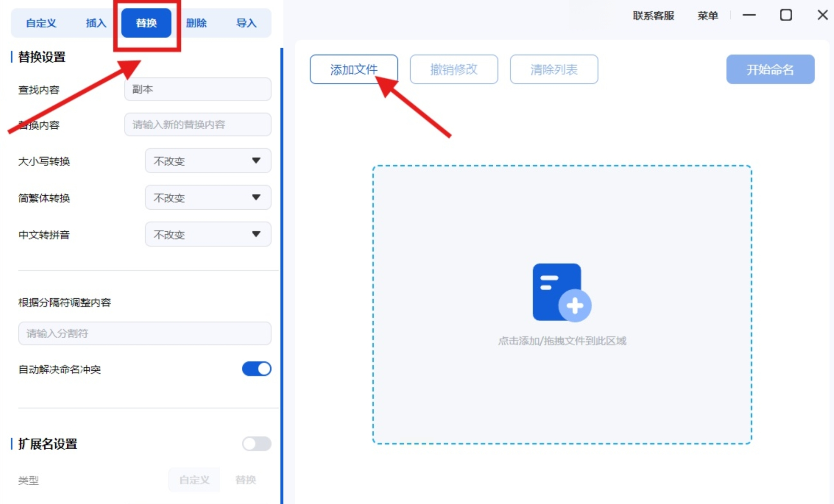Click the separator input under 根据分隔符调整内容

[144, 333]
